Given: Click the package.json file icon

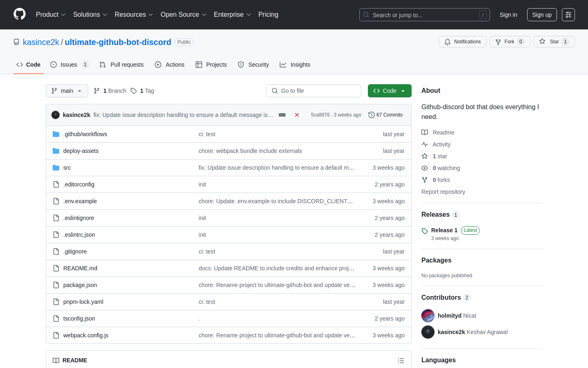Looking at the screenshot, I should tap(56, 285).
